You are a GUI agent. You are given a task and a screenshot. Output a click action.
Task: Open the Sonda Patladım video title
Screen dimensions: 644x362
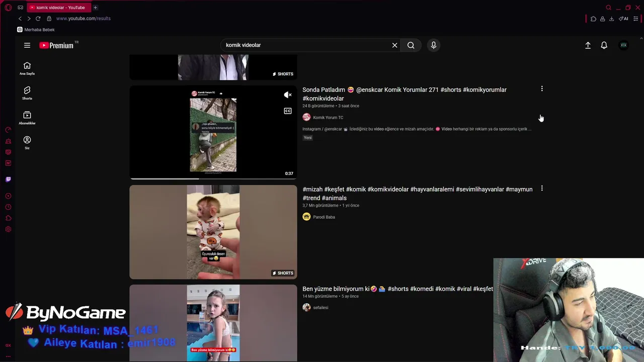[x=405, y=94]
